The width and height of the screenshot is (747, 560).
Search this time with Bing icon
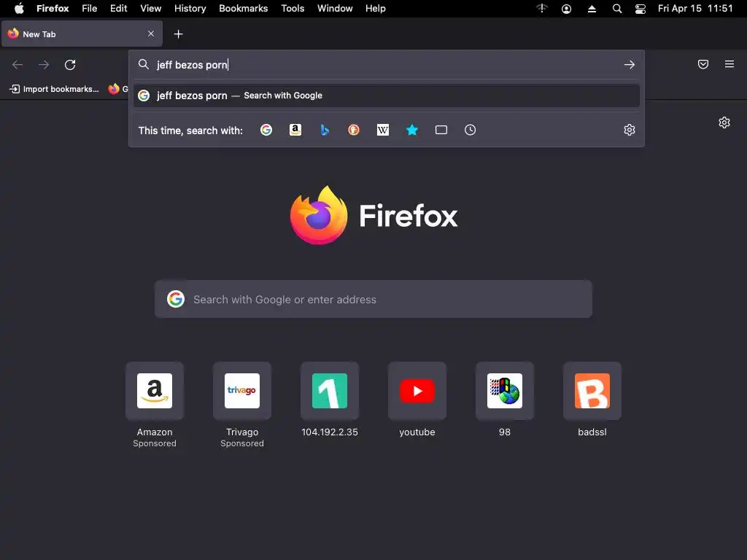(x=325, y=130)
